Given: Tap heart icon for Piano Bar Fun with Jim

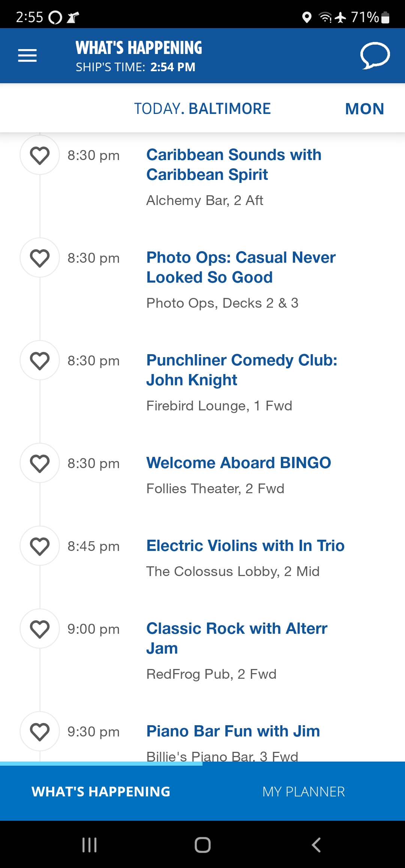Looking at the screenshot, I should click(x=40, y=731).
